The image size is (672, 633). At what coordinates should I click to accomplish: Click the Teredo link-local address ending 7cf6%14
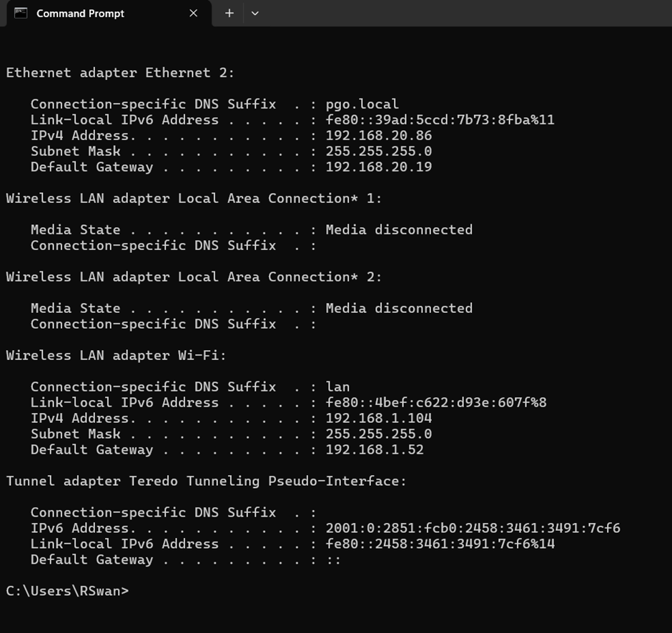440,544
